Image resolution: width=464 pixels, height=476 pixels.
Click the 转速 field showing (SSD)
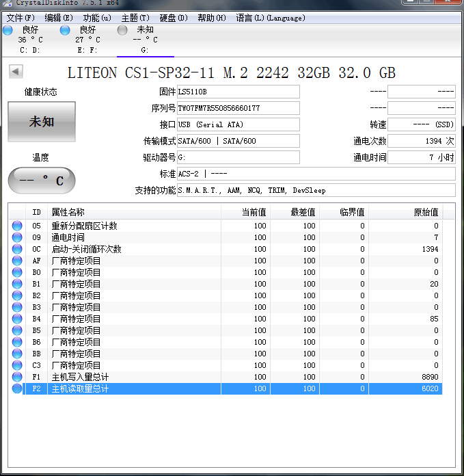point(422,124)
